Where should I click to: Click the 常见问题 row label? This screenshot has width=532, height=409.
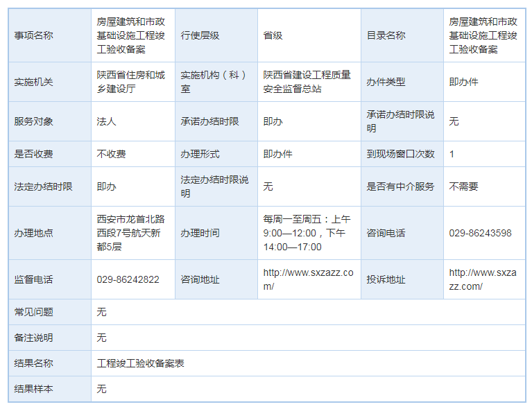click(x=33, y=312)
